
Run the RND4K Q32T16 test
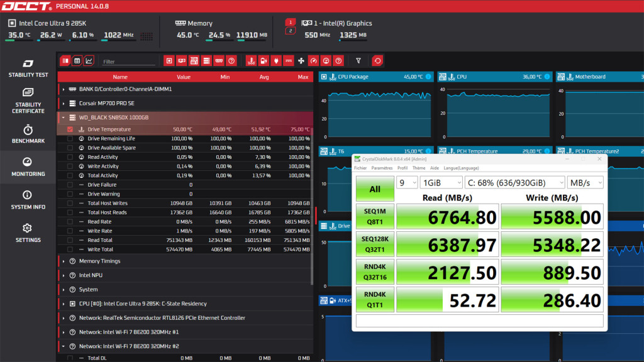[x=375, y=271]
